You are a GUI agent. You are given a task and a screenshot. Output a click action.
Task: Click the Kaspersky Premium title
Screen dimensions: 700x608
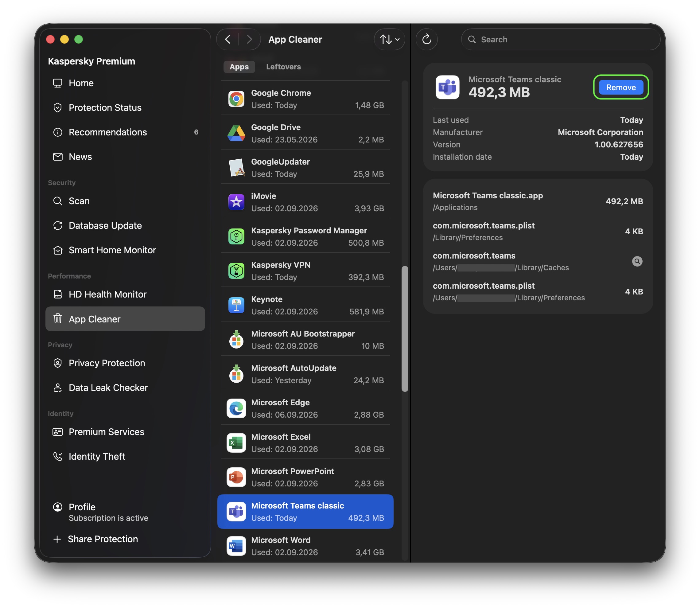point(91,61)
